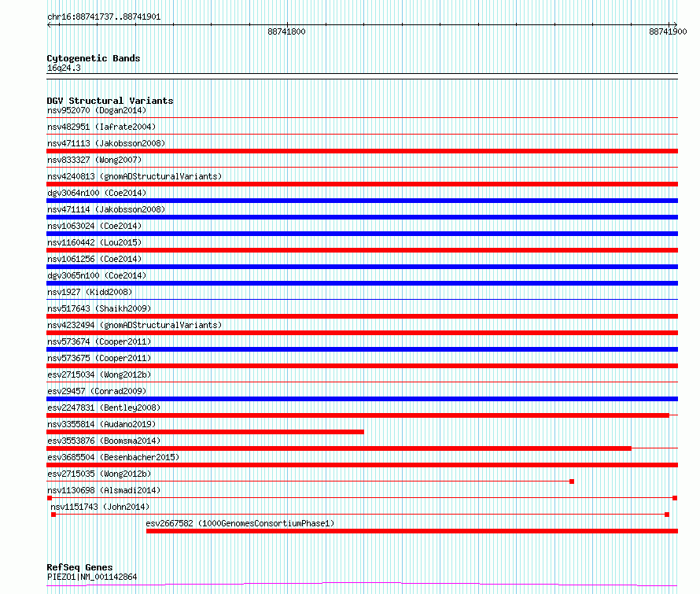700x594 pixels.
Task: Select variant dgv3064n100 (Coe2014) label
Action: click(97, 193)
